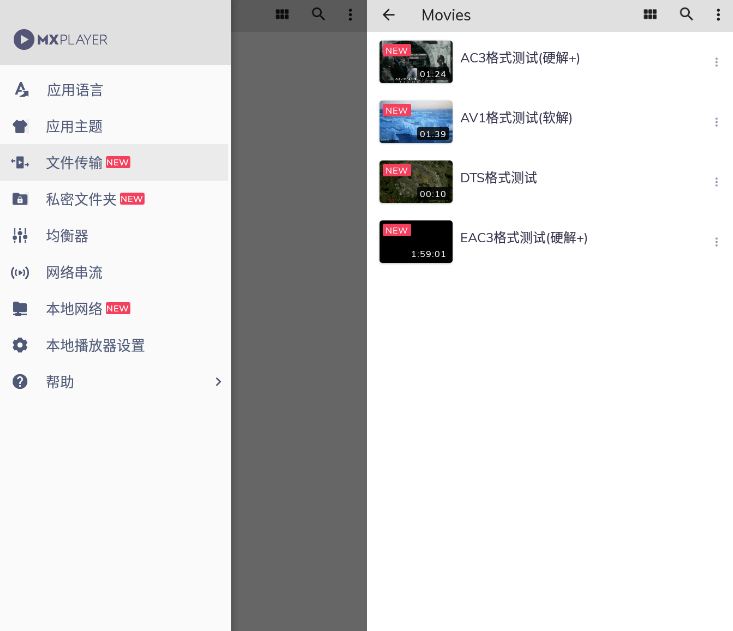Click the 本地播放器设置 gear icon
Screen dimensions: 733x631
[x=20, y=345]
